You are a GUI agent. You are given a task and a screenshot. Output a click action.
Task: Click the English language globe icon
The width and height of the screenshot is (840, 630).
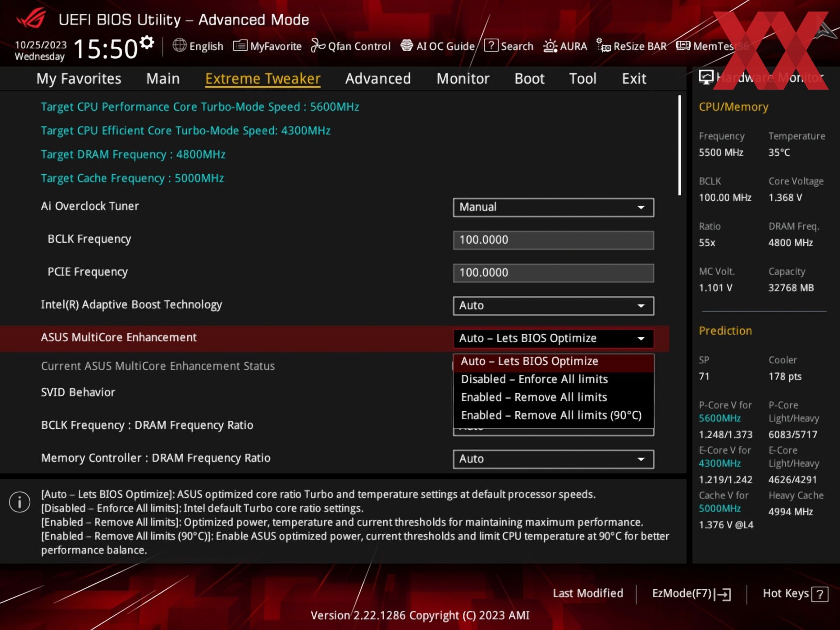pyautogui.click(x=179, y=45)
